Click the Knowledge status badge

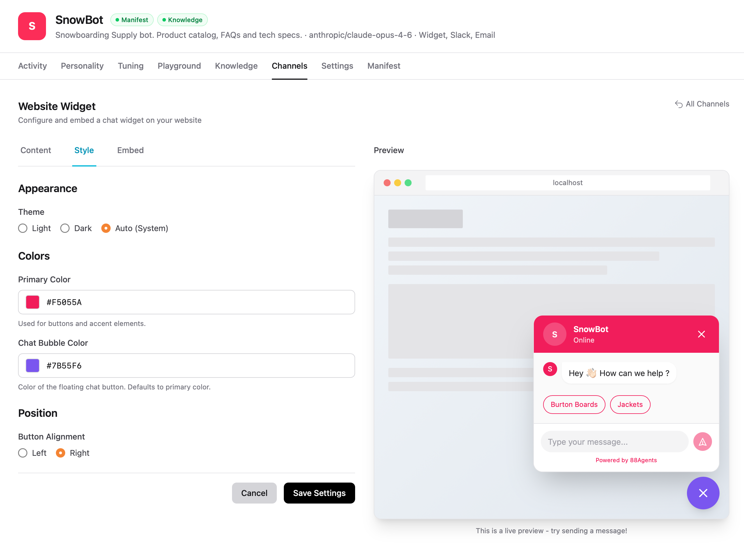(x=182, y=20)
